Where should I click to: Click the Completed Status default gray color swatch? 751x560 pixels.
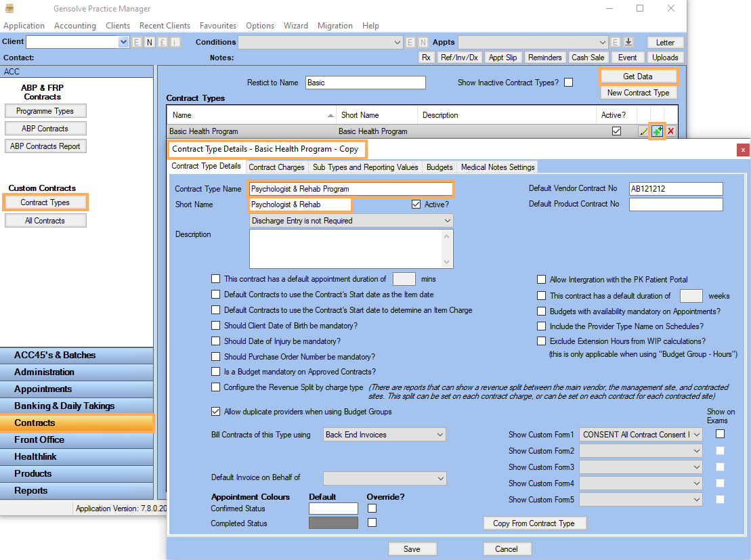point(333,523)
